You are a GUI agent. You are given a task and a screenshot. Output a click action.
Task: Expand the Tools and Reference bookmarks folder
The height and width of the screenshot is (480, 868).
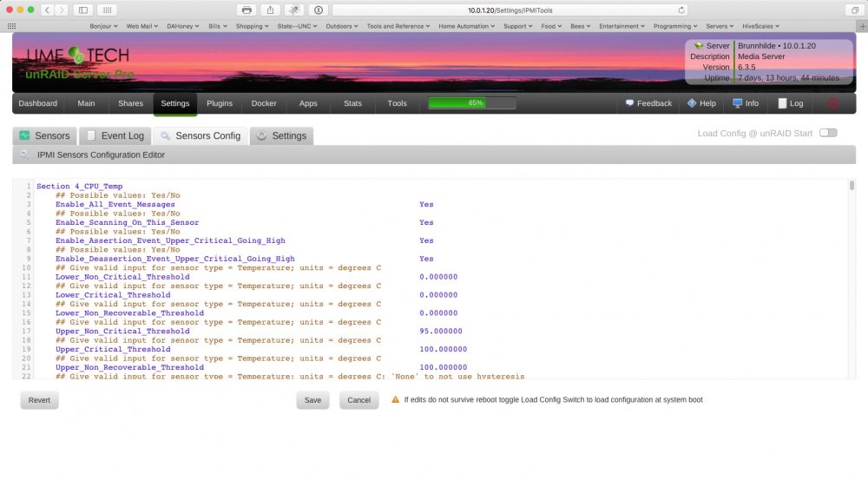398,26
